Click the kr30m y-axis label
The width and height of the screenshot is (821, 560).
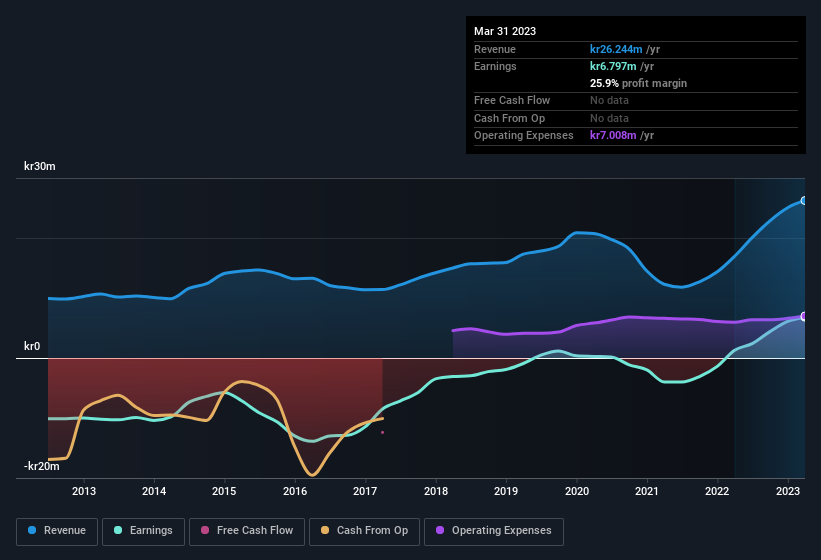[x=40, y=166]
